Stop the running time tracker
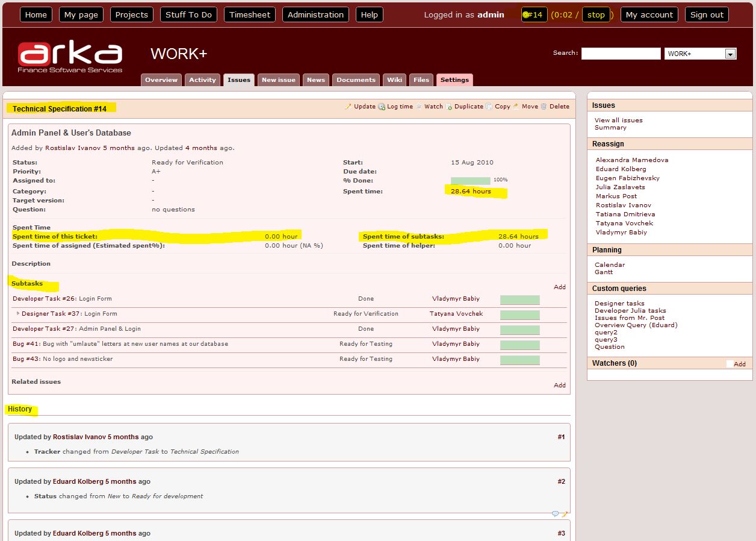This screenshot has width=756, height=541. (595, 15)
